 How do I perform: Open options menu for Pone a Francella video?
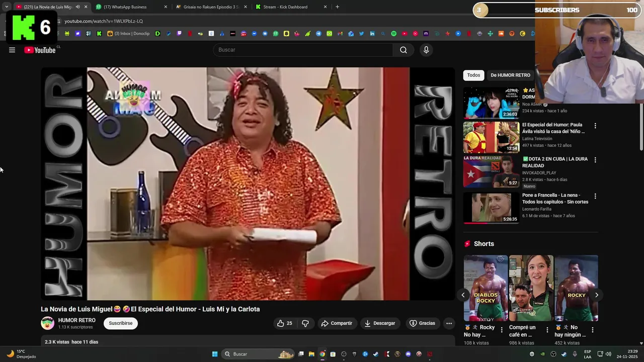click(595, 196)
